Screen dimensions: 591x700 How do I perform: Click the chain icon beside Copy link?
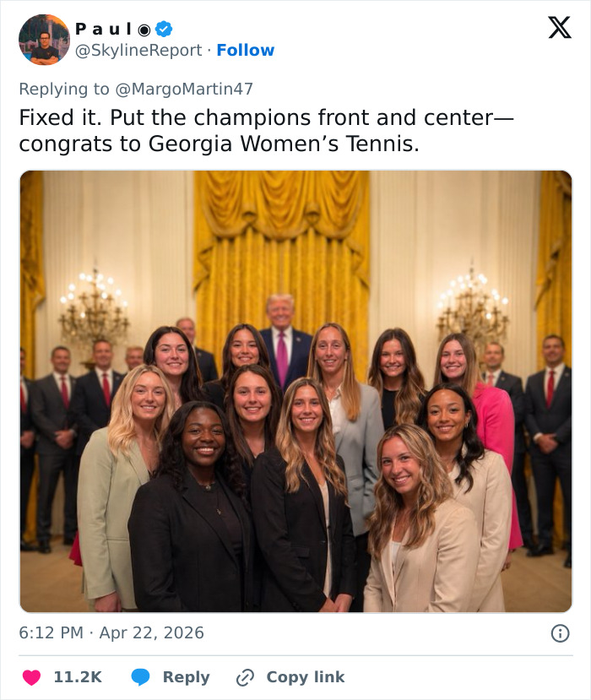click(245, 677)
